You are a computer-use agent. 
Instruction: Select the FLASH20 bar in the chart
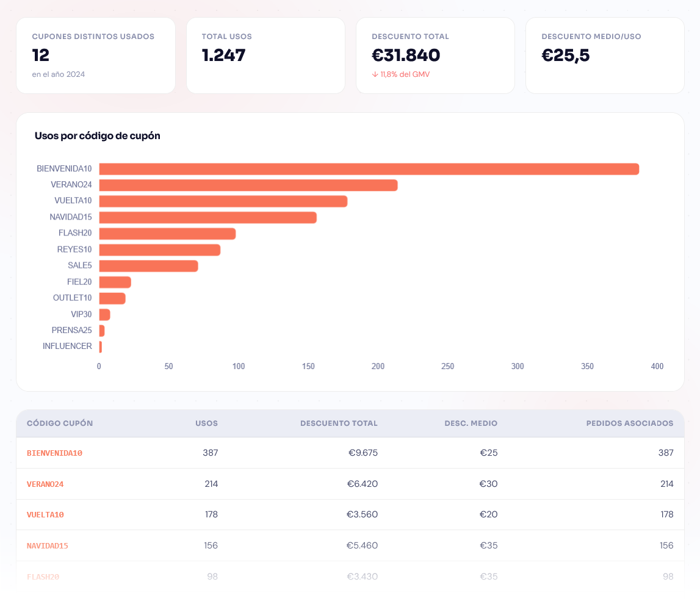[x=167, y=234]
